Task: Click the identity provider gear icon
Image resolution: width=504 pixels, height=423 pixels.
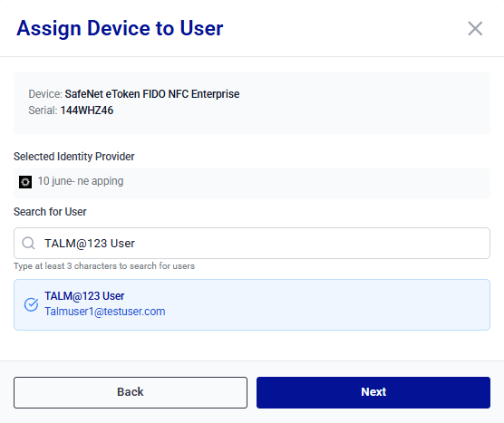Action: point(25,182)
